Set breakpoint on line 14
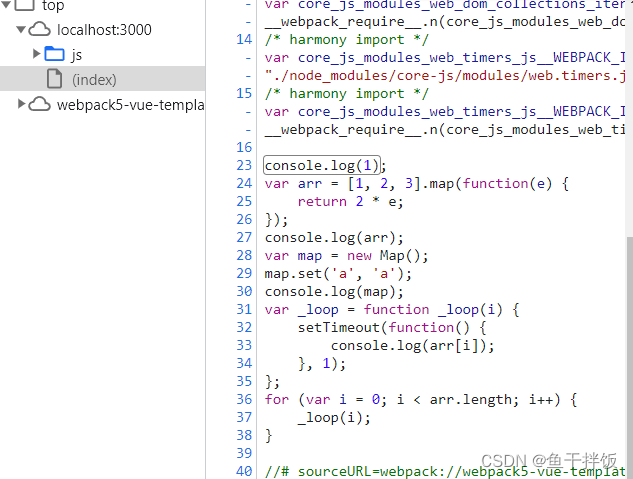633x479 pixels. point(244,40)
